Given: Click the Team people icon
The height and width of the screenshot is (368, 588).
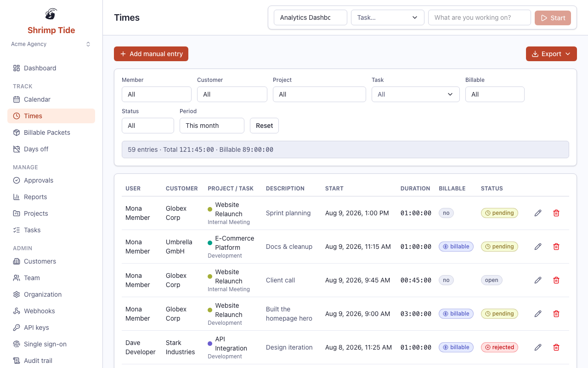Looking at the screenshot, I should 17,278.
